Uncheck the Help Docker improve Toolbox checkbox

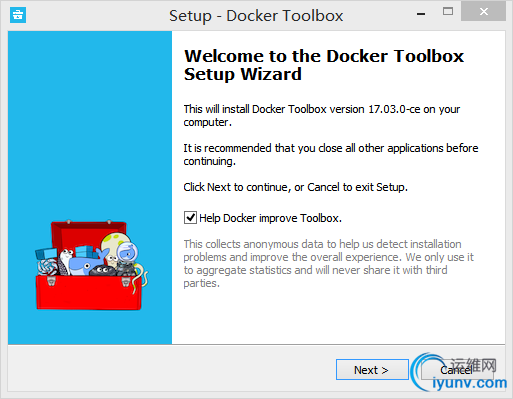tap(190, 218)
